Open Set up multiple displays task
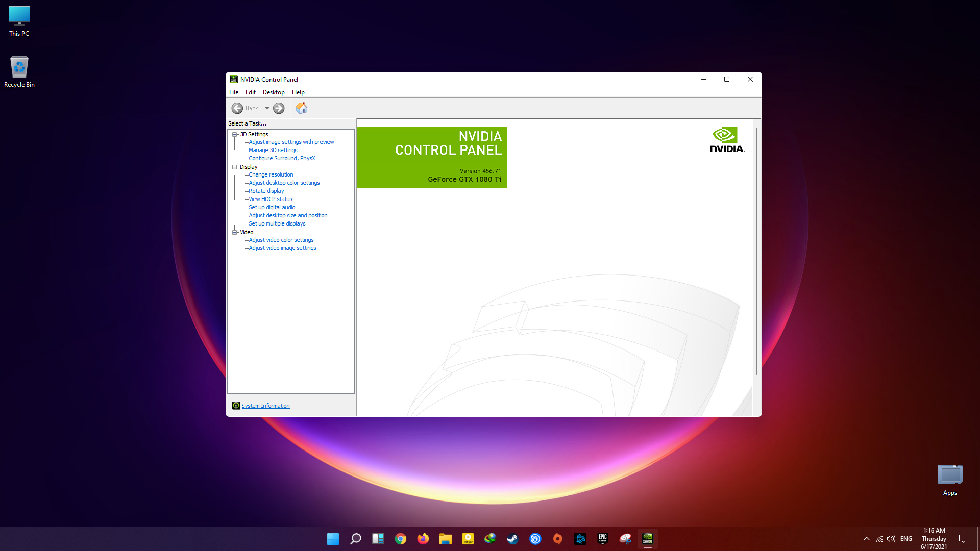 277,224
